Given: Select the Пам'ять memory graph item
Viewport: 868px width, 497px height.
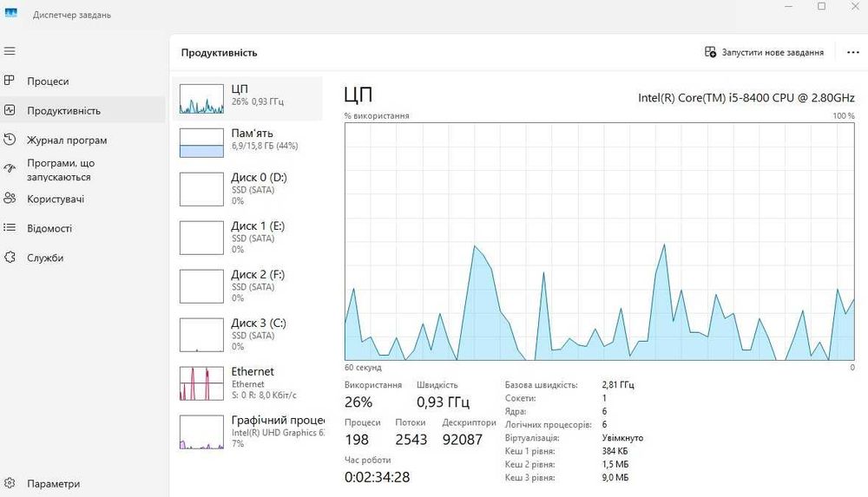Looking at the screenshot, I should point(247,142).
